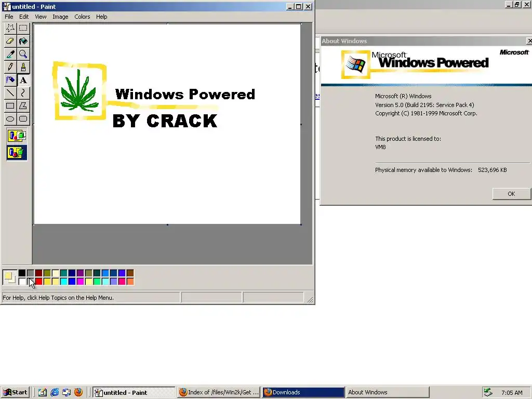Viewport: 532px width, 399px height.
Task: Click the 7:05 AM taskbar clock
Action: (x=512, y=393)
